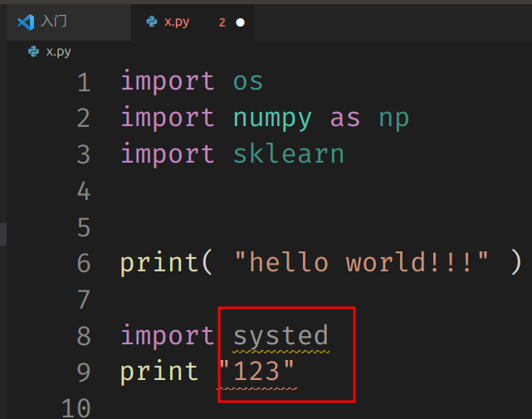
Task: Click the 'import' keyword on line 1
Action: tap(168, 80)
